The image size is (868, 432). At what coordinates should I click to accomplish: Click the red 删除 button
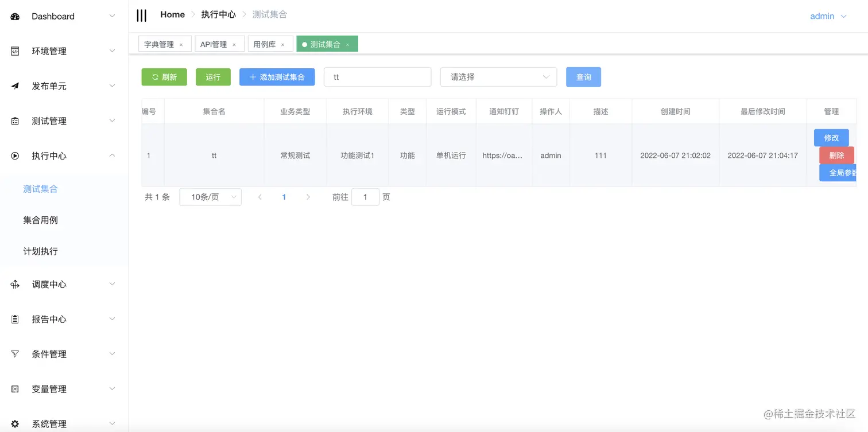[x=836, y=155]
